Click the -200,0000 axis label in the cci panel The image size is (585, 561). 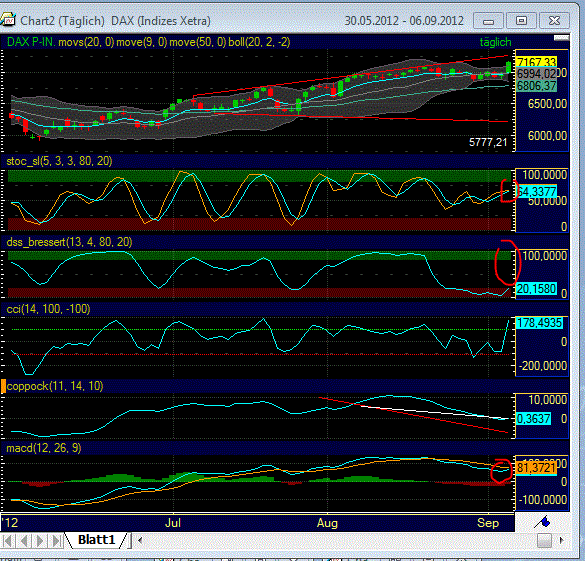(x=543, y=366)
